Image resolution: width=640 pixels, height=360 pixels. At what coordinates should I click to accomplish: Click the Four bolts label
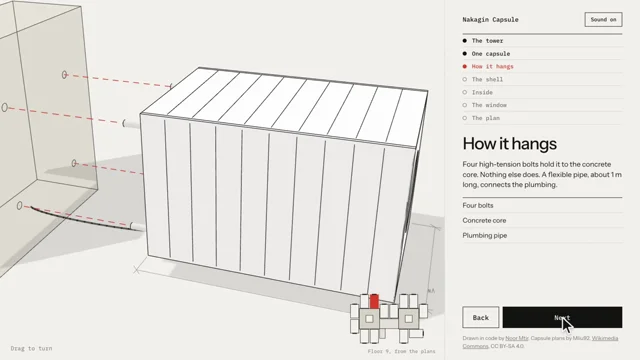coord(478,205)
